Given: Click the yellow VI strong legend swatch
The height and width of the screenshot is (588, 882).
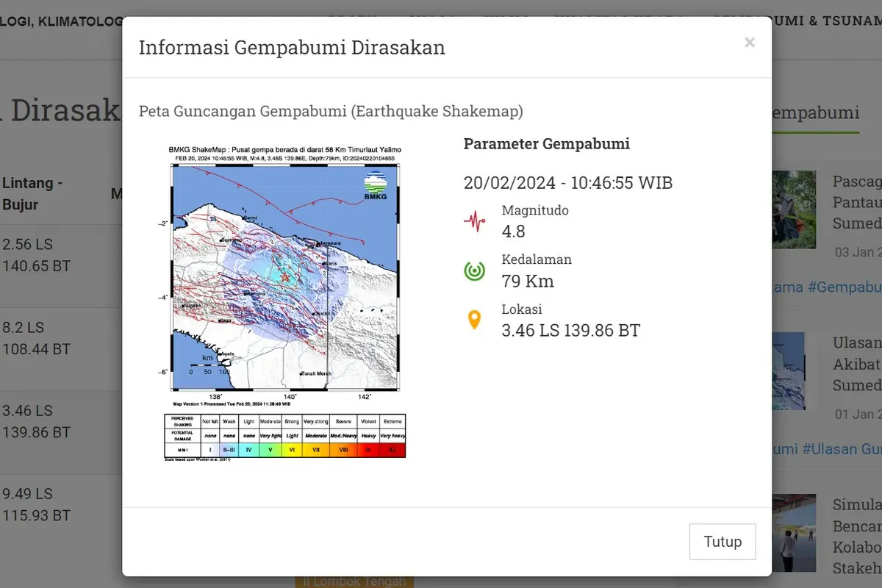Looking at the screenshot, I should [x=293, y=451].
